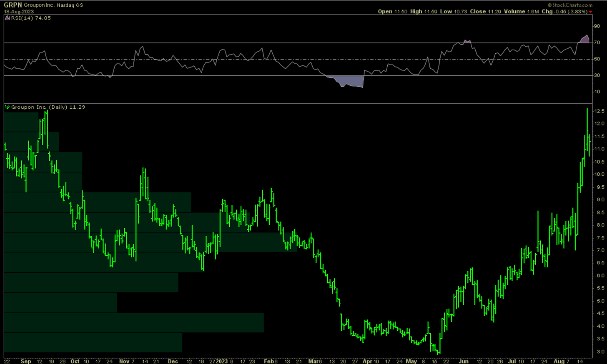Image resolution: width=607 pixels, height=364 pixels.
Task: Click the 3.5 price axis label
Action: [600, 339]
